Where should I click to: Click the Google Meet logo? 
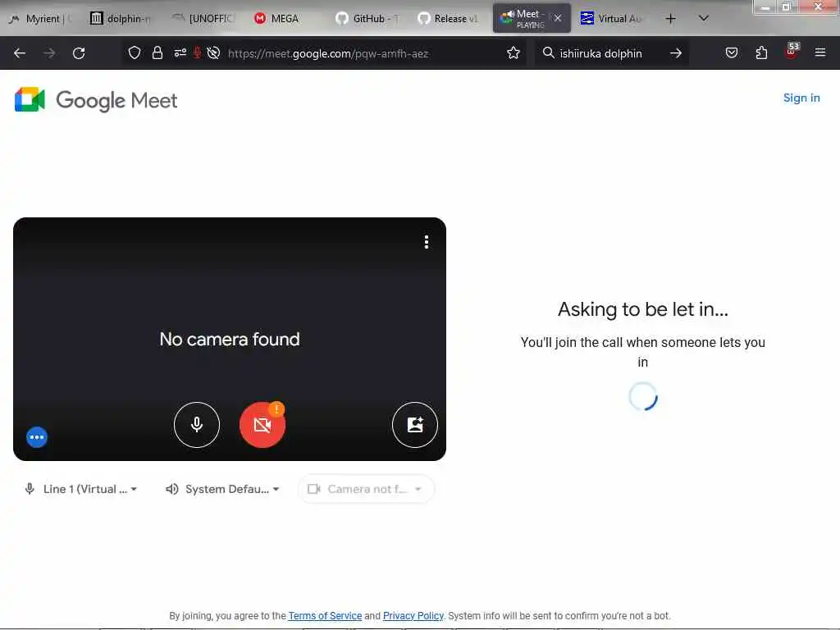coord(96,100)
